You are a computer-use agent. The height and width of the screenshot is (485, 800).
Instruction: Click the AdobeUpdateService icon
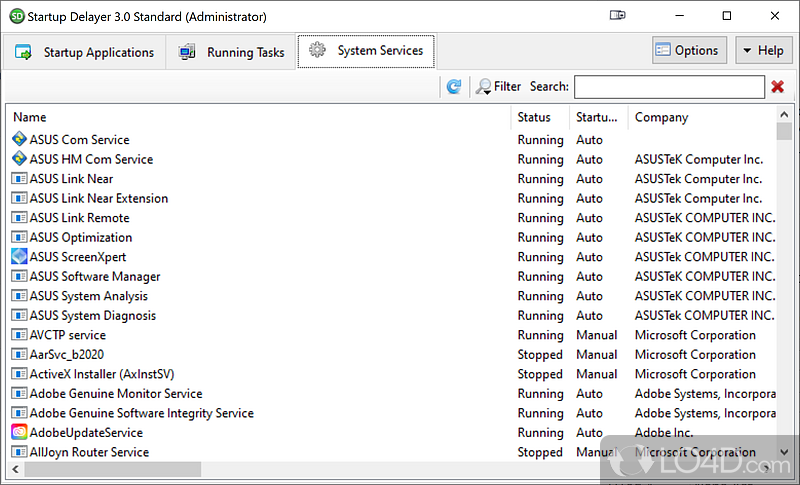click(19, 433)
